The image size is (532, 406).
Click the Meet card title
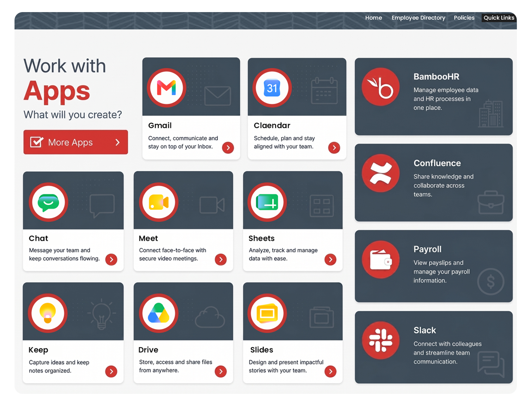148,239
